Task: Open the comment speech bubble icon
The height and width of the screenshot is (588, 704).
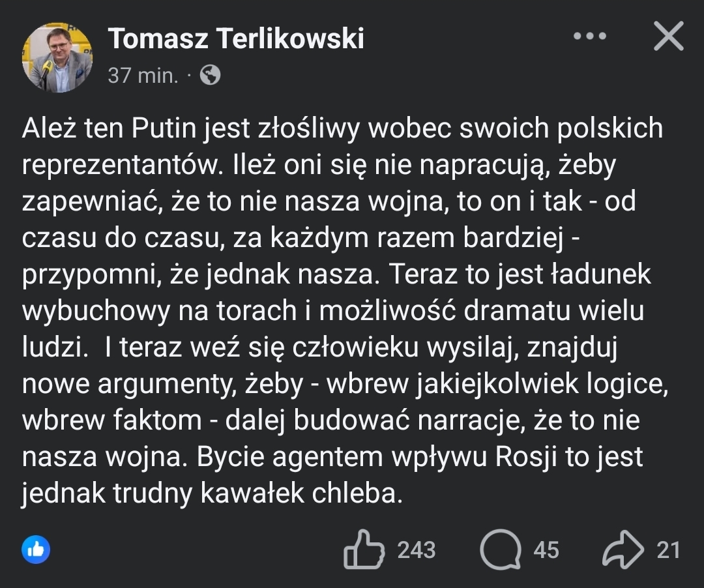Action: (x=501, y=550)
